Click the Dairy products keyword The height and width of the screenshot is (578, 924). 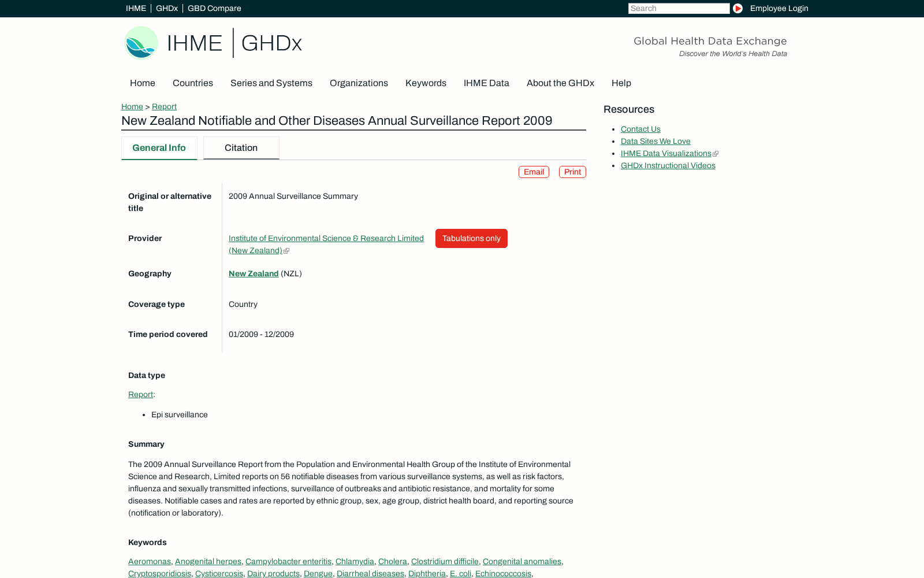tap(273, 573)
